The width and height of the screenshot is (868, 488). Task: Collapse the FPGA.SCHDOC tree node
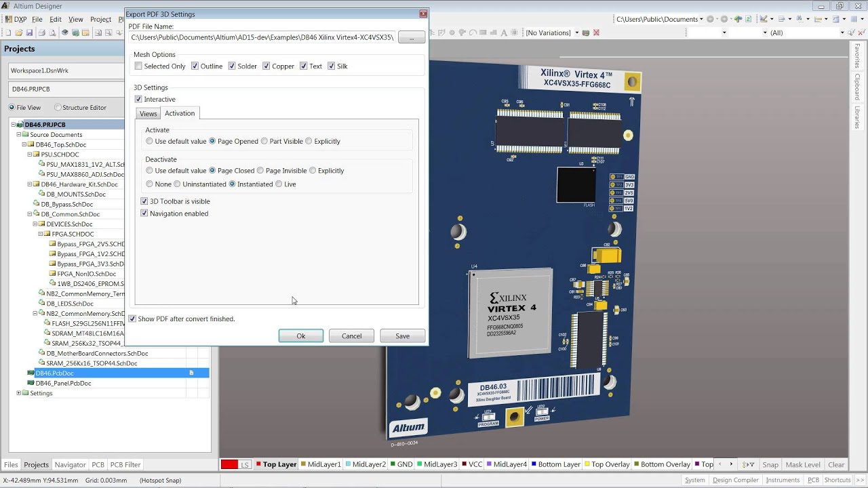[41, 234]
